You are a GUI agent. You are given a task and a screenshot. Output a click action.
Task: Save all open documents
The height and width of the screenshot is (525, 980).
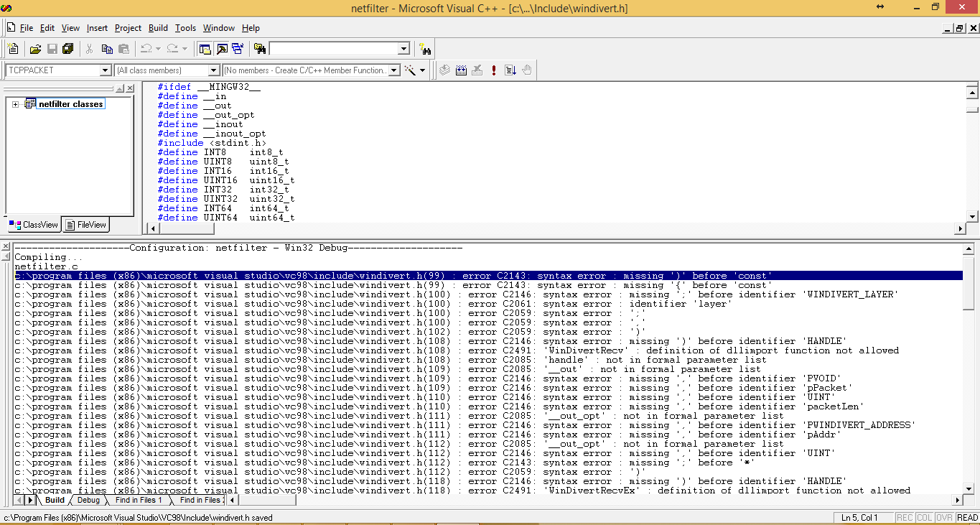[x=67, y=48]
